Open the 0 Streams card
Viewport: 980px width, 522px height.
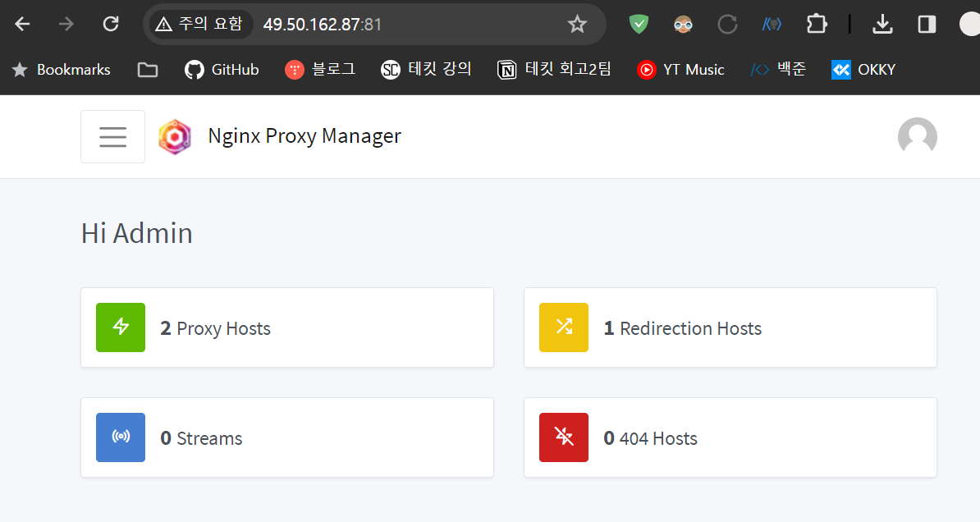pos(287,437)
